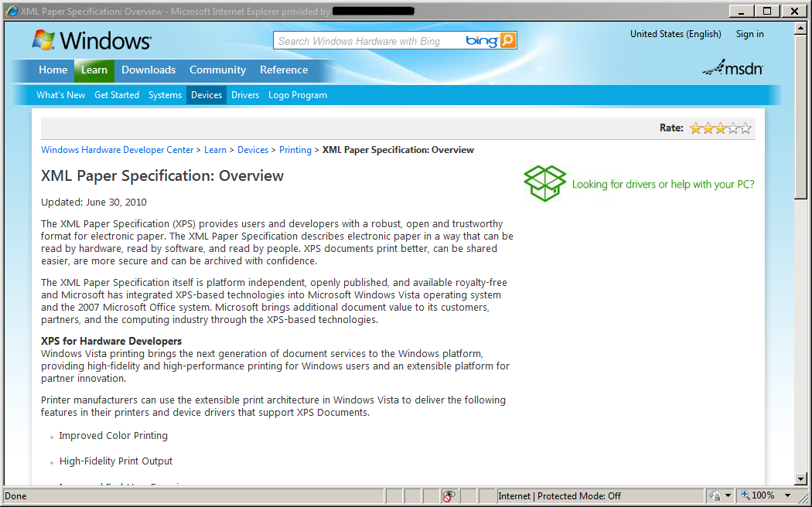
Task: Go to the Community tab
Action: (x=217, y=70)
